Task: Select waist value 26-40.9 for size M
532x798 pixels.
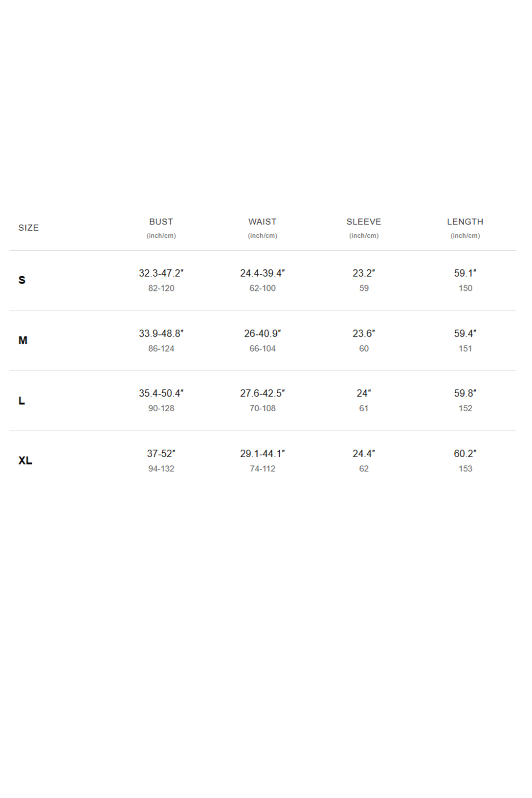Action: click(x=262, y=333)
